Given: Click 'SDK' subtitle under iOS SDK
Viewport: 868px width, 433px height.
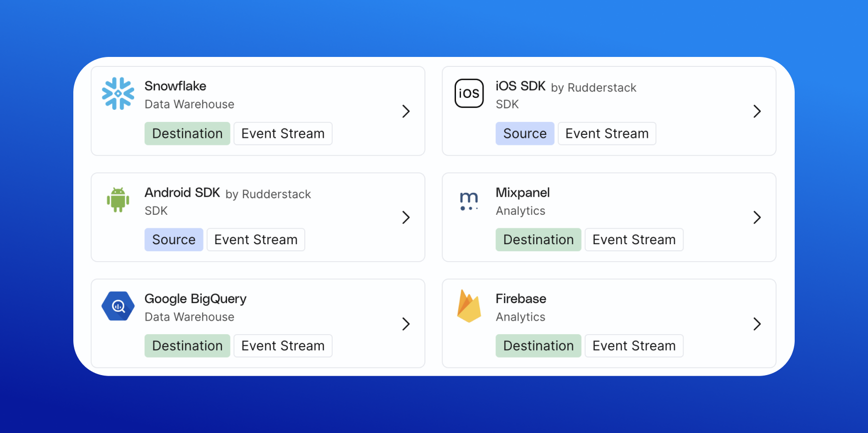Looking at the screenshot, I should coord(507,104).
